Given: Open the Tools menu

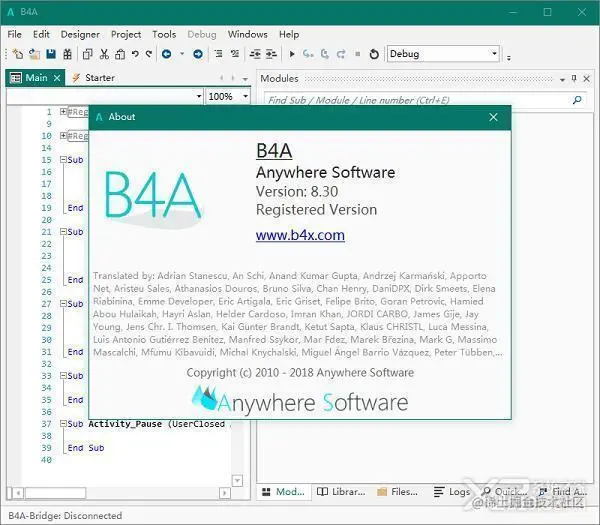Looking at the screenshot, I should 164,34.
